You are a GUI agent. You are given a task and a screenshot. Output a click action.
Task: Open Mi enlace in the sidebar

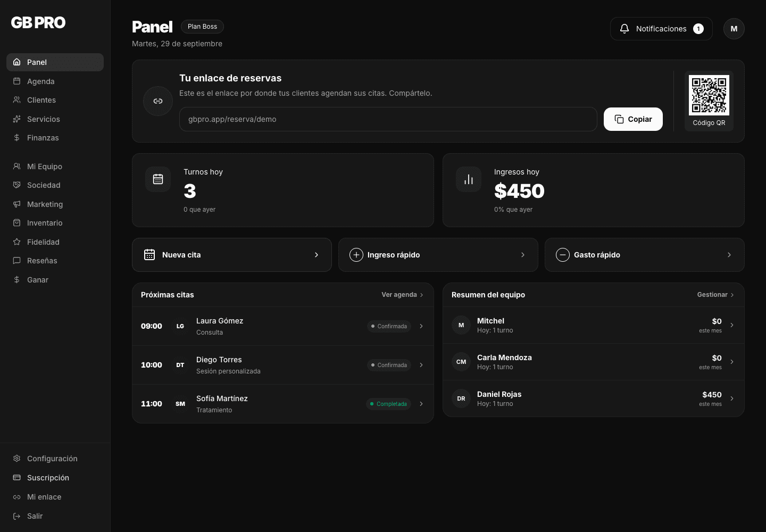(55, 497)
